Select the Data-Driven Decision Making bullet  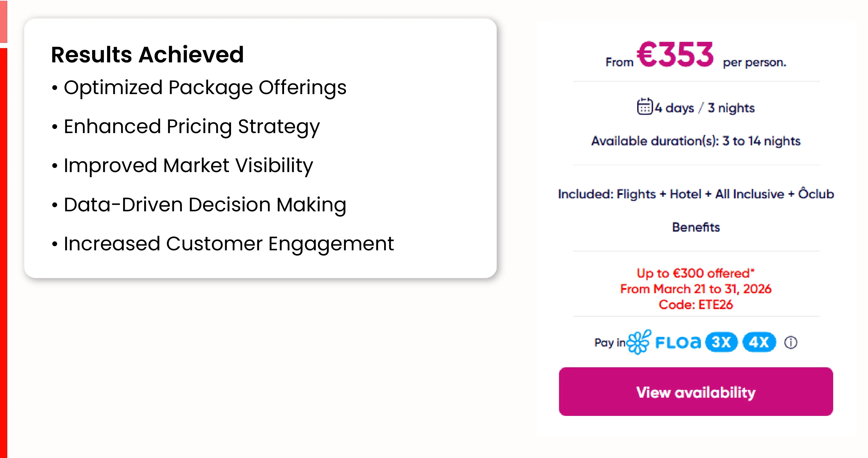tap(205, 205)
